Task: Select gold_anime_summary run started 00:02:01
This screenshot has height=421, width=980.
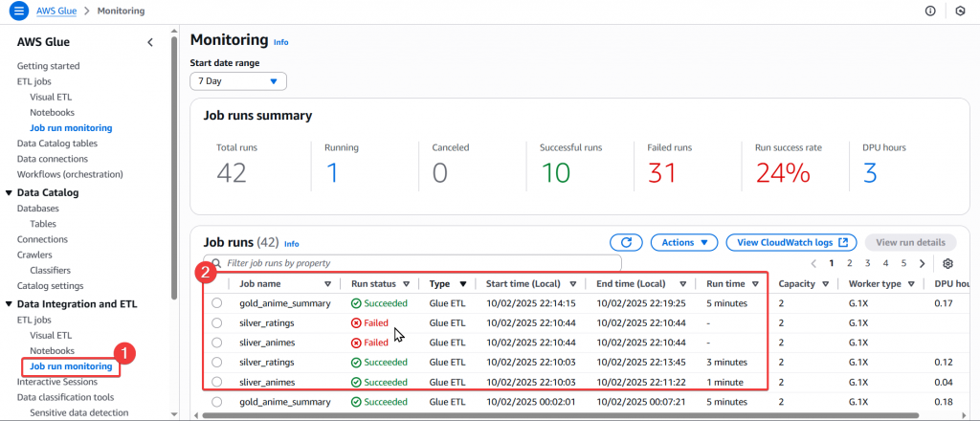Action: coord(217,401)
